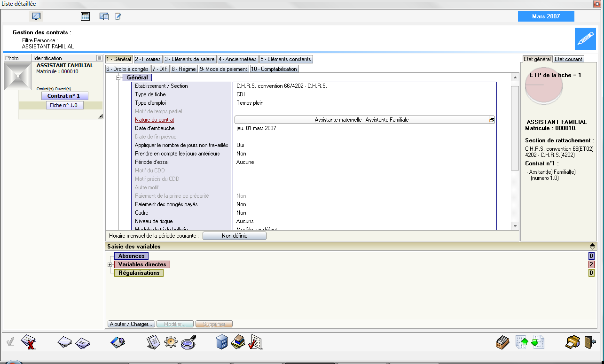Click the blue book with gear icon
604x364 pixels.
[x=118, y=342]
